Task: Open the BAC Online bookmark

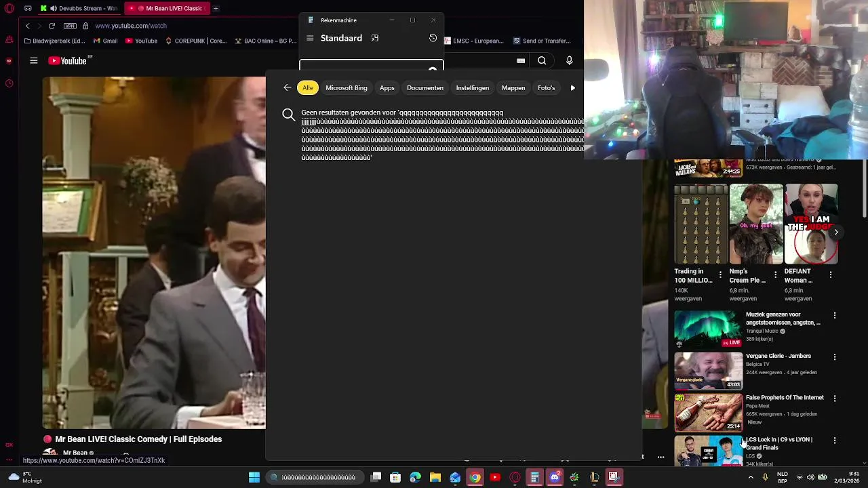Action: coord(265,41)
